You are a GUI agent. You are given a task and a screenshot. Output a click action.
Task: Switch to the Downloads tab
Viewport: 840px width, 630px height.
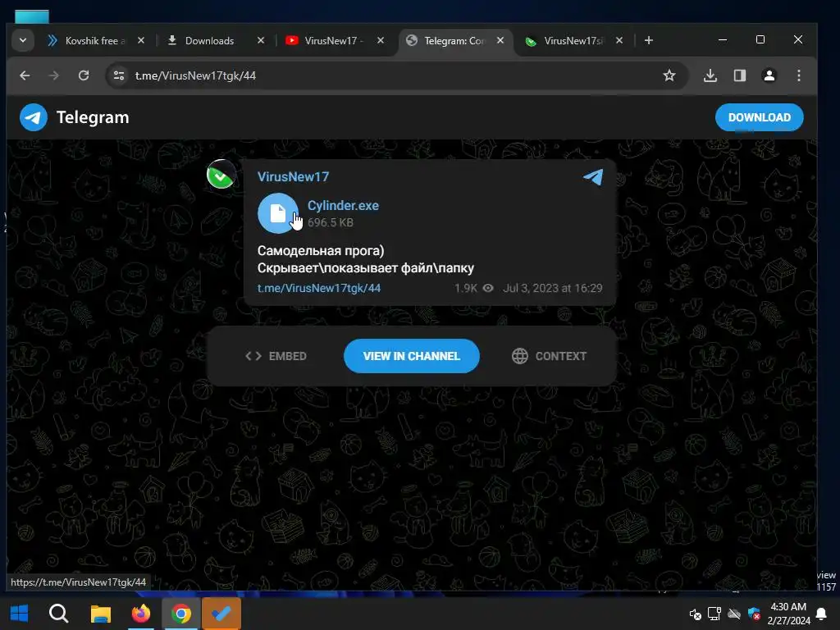209,41
